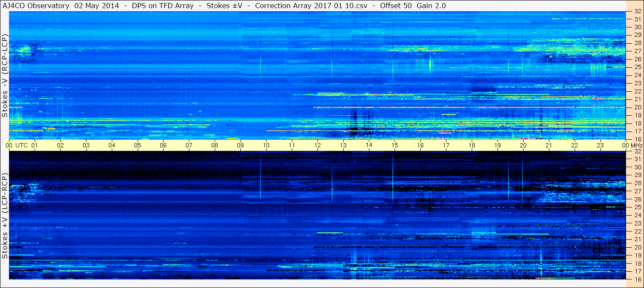Screen dimensions: 644x288
Task: Pick the 03 hour tick on the UTC axis
Action: [86, 145]
